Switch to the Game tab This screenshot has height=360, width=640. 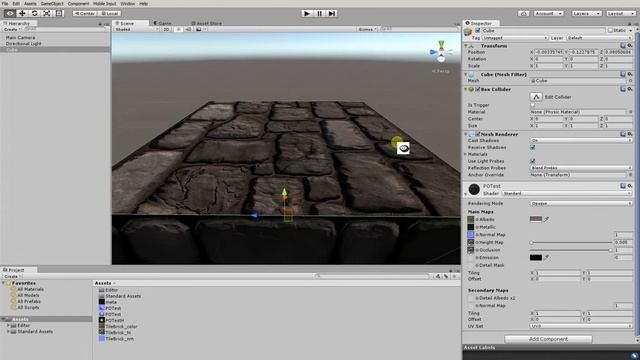[162, 23]
